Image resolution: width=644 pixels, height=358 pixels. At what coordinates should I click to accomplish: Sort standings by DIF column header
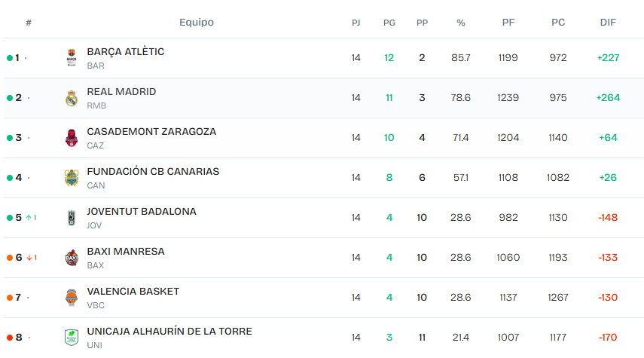click(x=608, y=23)
